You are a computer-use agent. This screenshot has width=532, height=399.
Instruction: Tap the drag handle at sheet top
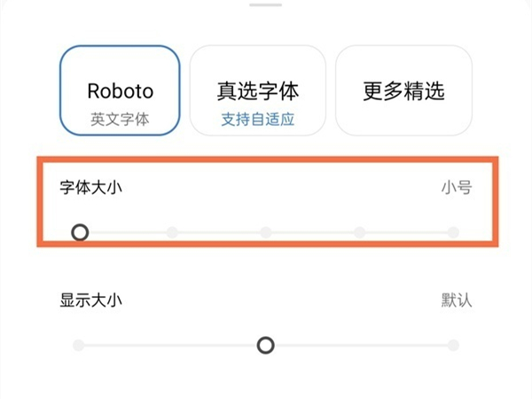click(266, 5)
